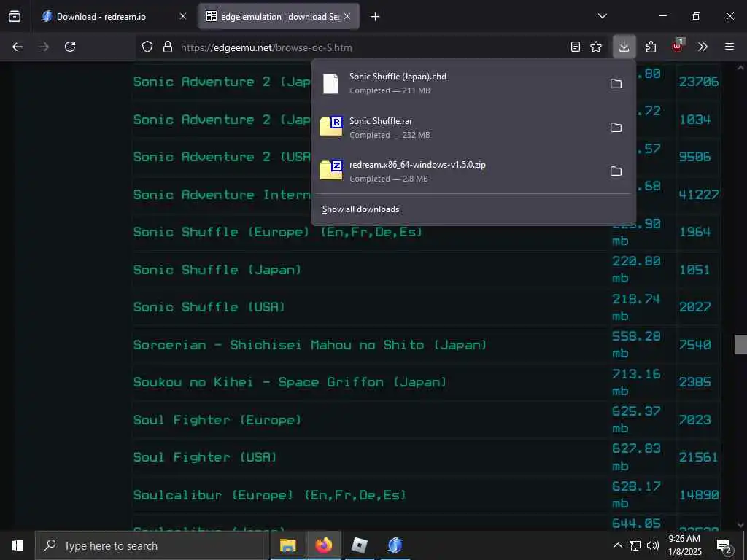Click download count 21561
This screenshot has height=560, width=747.
[698, 457]
